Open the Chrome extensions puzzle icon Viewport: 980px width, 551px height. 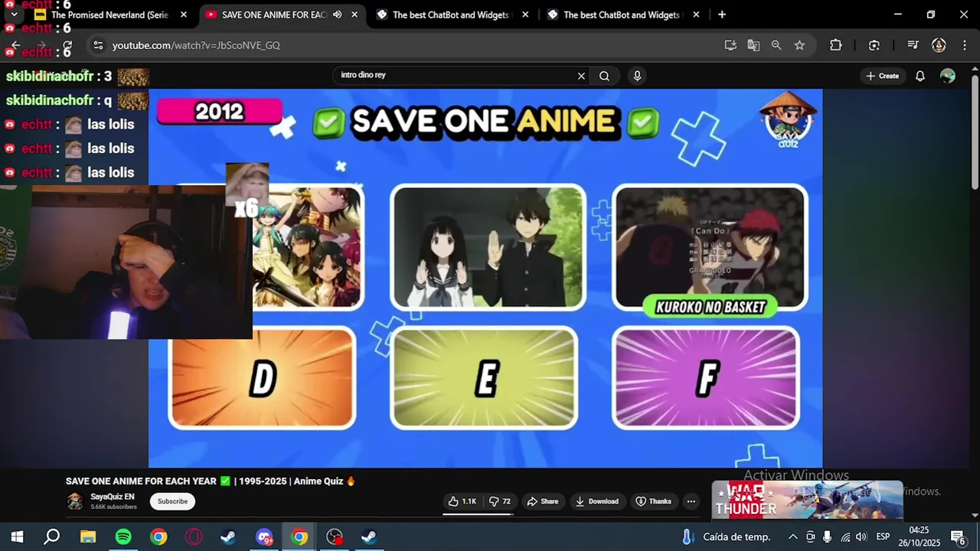pyautogui.click(x=836, y=45)
